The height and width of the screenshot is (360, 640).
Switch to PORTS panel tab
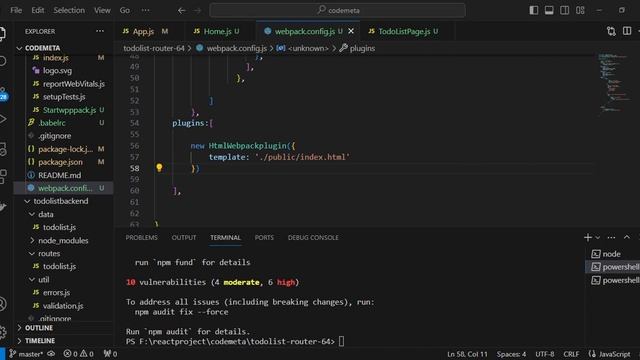(x=264, y=238)
